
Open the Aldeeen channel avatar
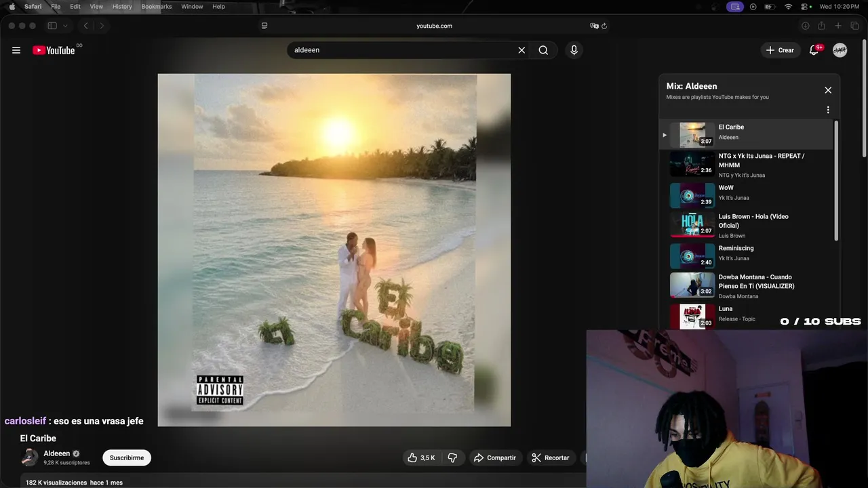(29, 457)
